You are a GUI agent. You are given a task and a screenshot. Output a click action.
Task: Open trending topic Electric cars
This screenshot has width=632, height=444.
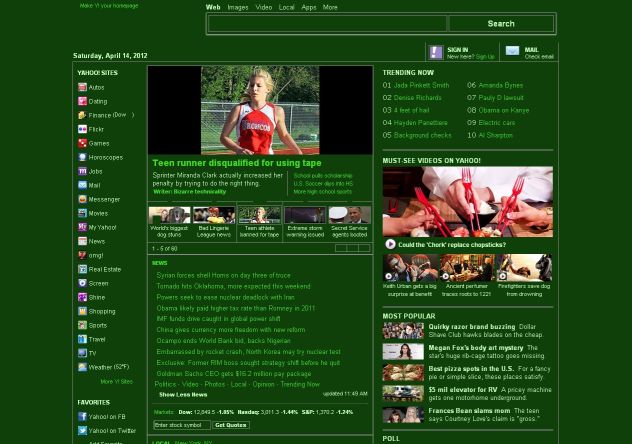click(497, 123)
